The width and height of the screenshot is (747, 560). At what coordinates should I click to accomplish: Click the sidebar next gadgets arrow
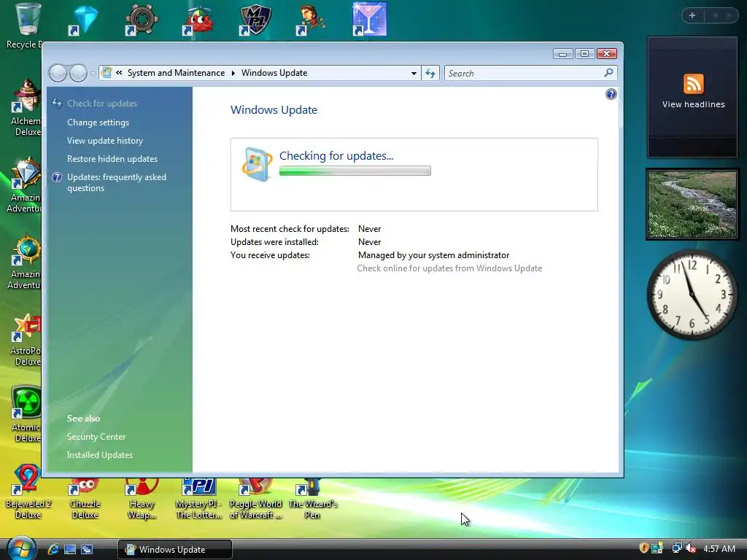pos(729,16)
